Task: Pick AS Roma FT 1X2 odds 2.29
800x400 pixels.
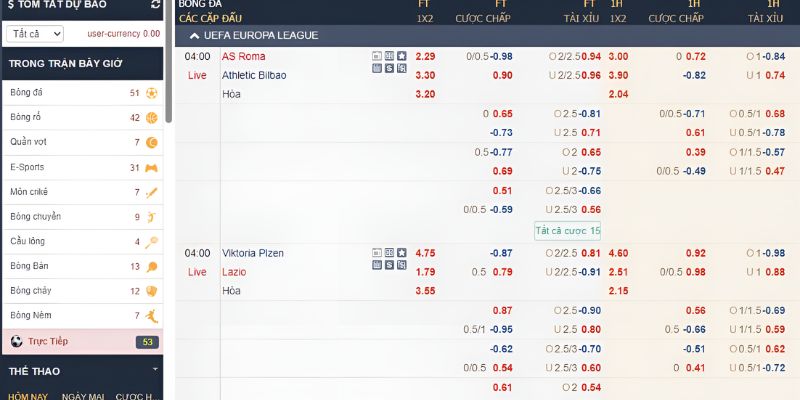Action: click(425, 56)
